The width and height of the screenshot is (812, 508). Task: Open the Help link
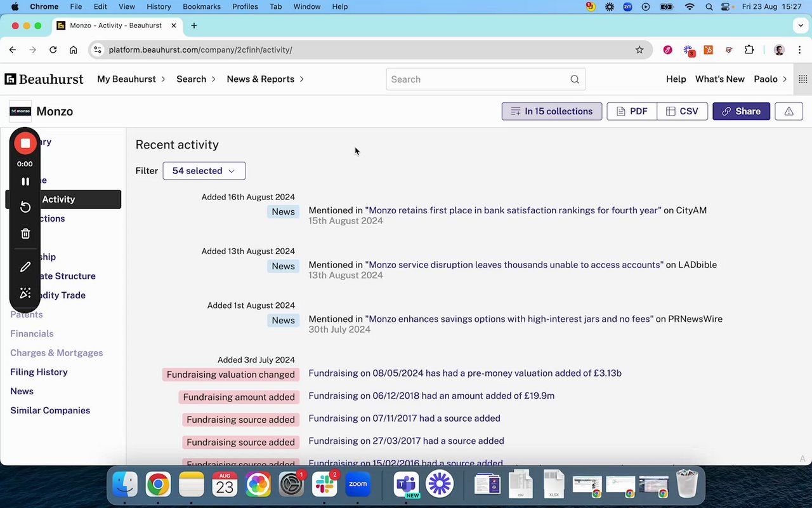(x=676, y=79)
